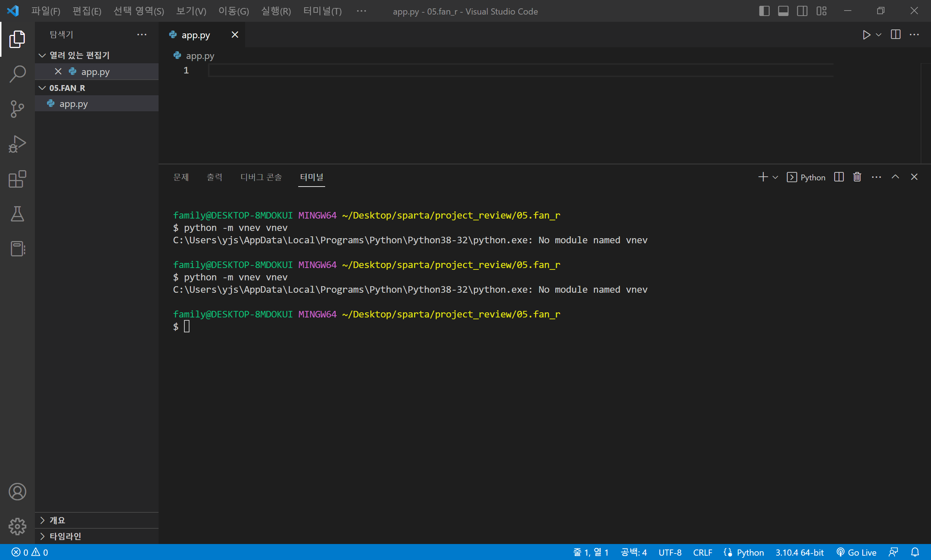Change indentation 공백: 4 setting

pyautogui.click(x=634, y=552)
